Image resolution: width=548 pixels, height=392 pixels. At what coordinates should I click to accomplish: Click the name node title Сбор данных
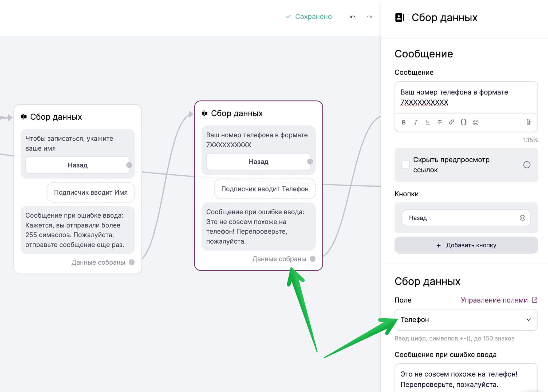pos(56,117)
